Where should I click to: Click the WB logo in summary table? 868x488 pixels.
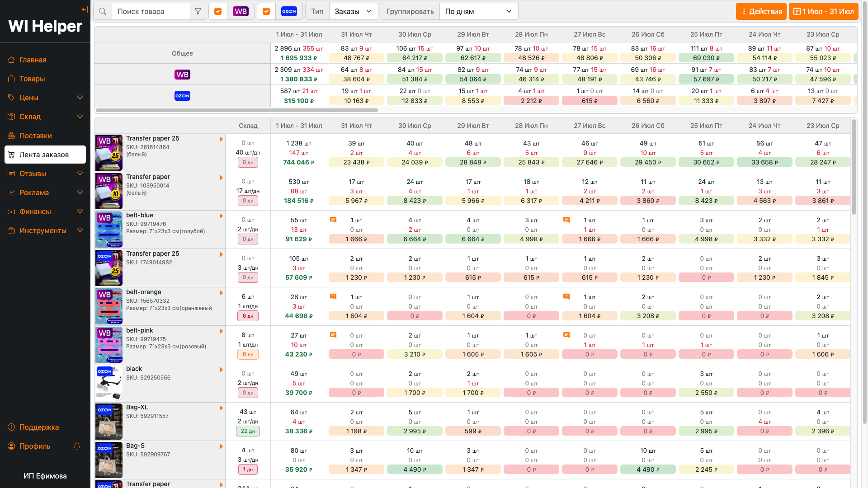coord(182,75)
